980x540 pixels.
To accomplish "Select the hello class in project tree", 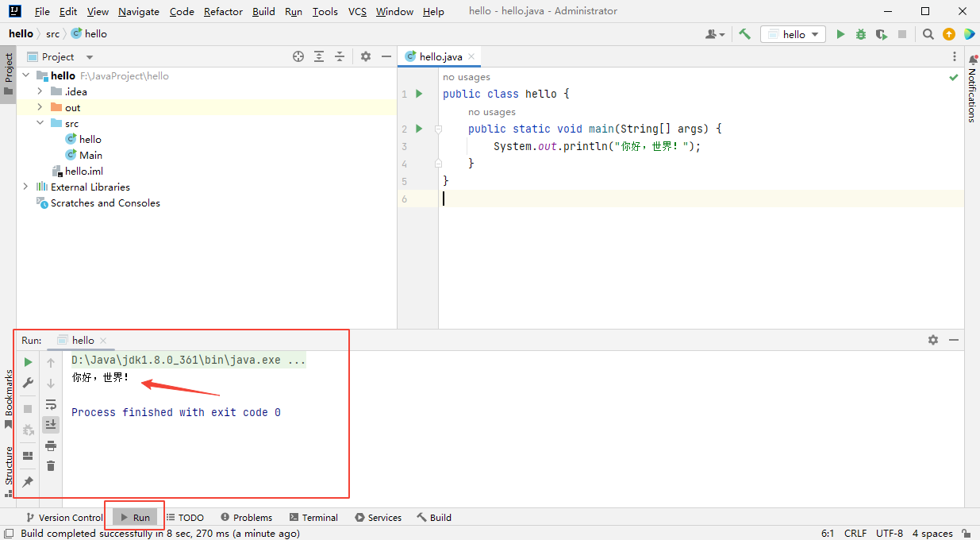I will [83, 139].
